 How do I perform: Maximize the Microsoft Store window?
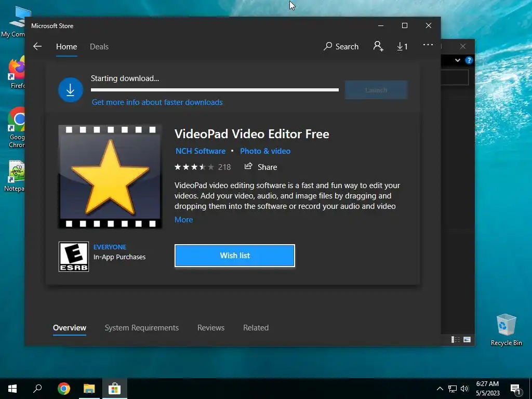click(404, 26)
